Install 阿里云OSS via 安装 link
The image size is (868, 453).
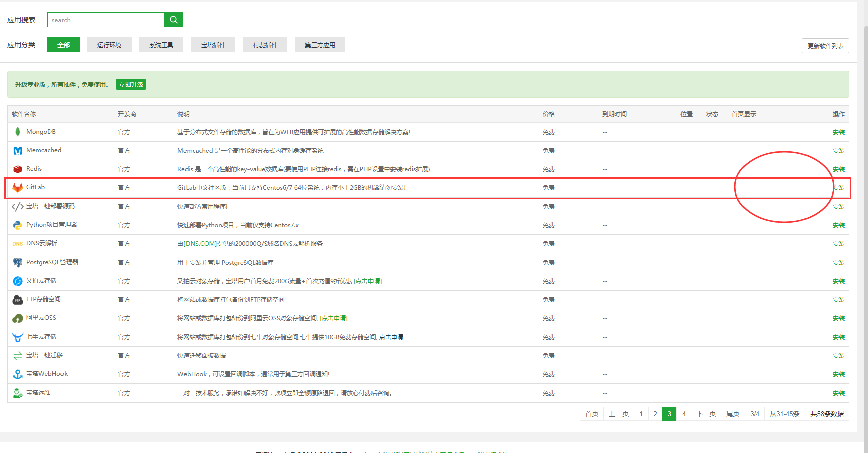coord(839,318)
